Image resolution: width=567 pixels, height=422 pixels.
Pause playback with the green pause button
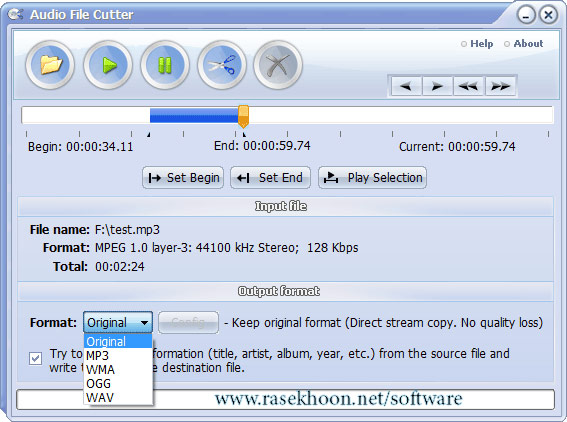[165, 65]
